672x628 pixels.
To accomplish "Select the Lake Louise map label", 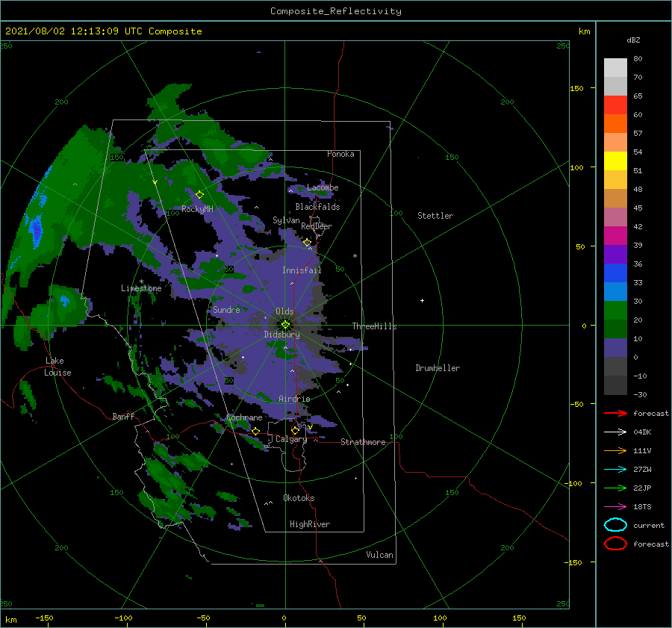I will click(57, 367).
